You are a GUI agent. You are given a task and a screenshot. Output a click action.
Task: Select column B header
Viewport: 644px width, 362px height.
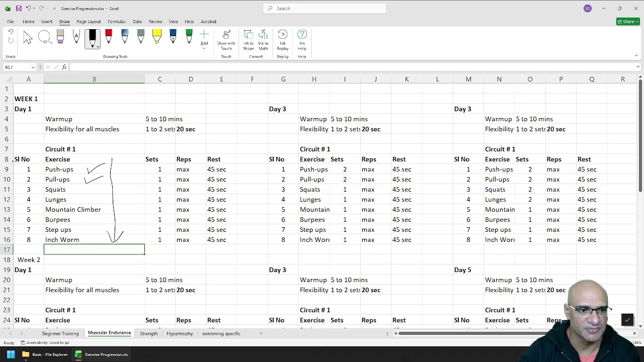[94, 79]
